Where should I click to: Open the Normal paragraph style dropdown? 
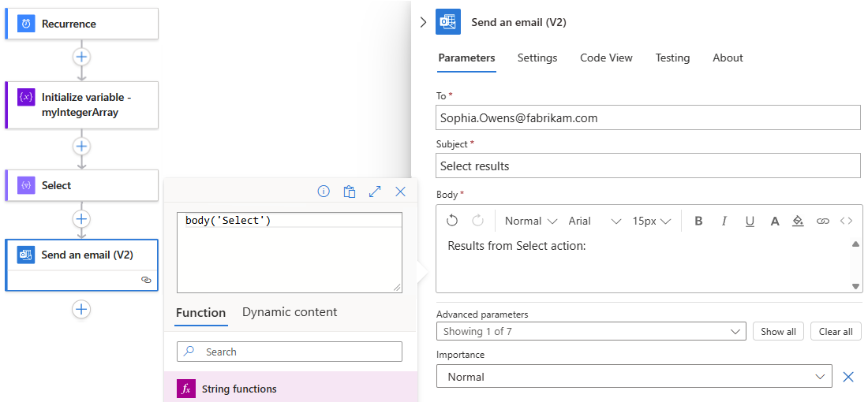[531, 221]
